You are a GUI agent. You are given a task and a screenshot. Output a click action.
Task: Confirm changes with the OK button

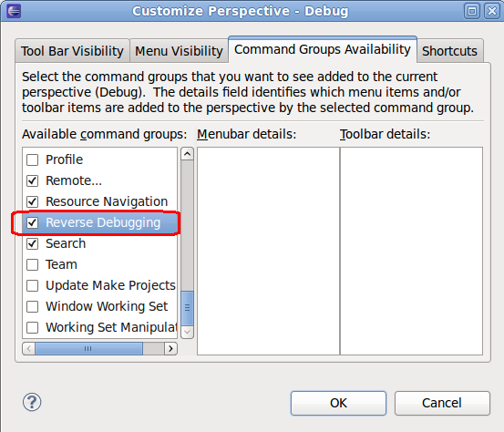[x=338, y=403]
